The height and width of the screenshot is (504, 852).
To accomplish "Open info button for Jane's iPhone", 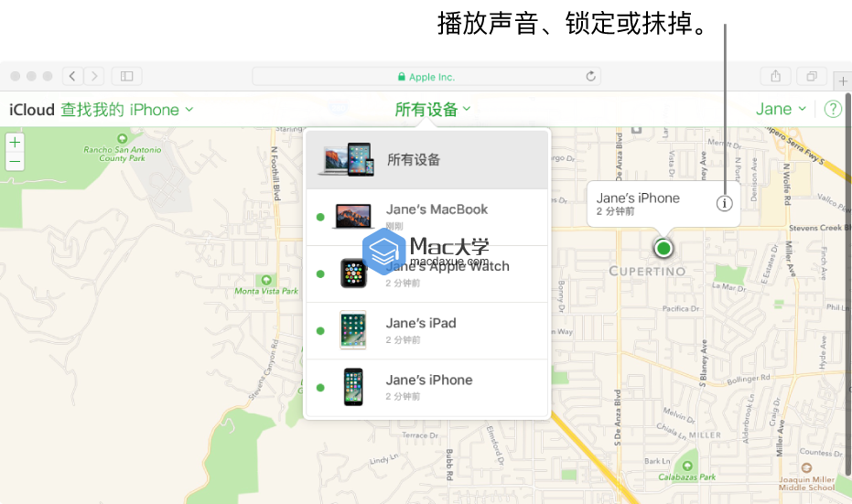I will [724, 204].
